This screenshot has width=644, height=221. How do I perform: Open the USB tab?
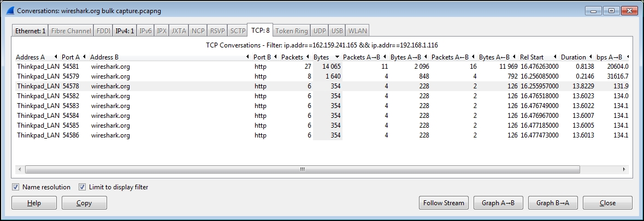click(x=337, y=31)
